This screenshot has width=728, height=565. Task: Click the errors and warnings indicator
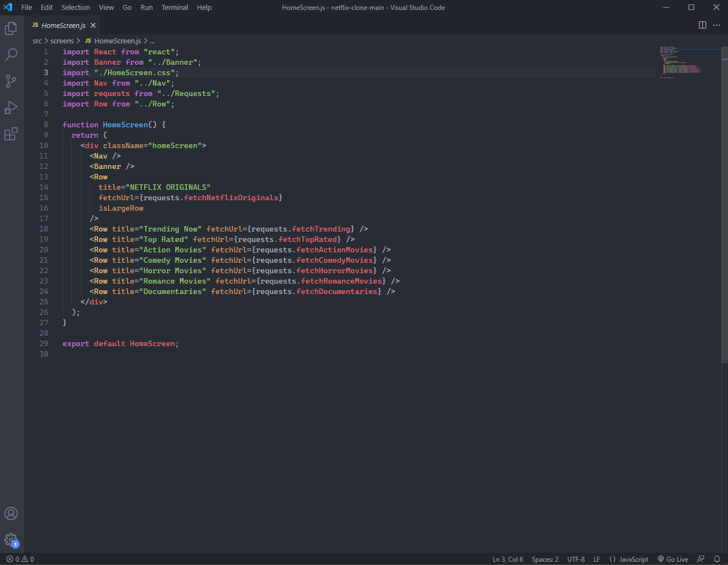click(x=20, y=559)
